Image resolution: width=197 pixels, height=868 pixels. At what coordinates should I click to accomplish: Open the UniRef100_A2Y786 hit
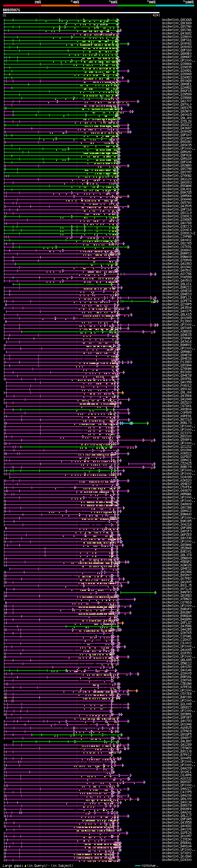point(177,274)
